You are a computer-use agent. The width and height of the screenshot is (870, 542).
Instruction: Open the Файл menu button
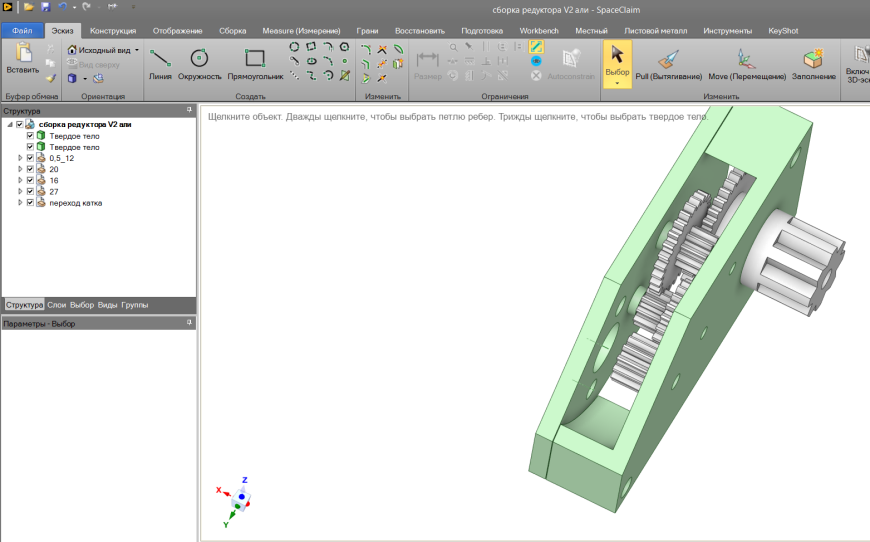[22, 31]
